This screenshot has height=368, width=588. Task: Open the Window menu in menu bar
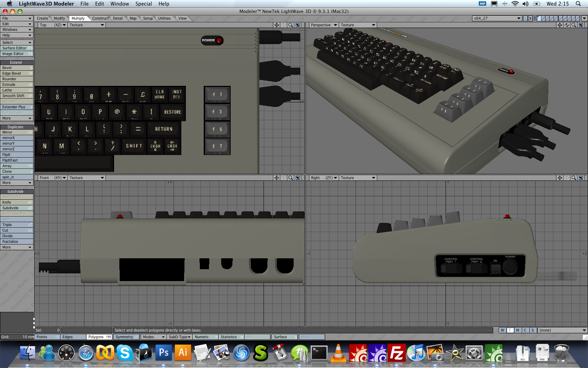tap(120, 4)
